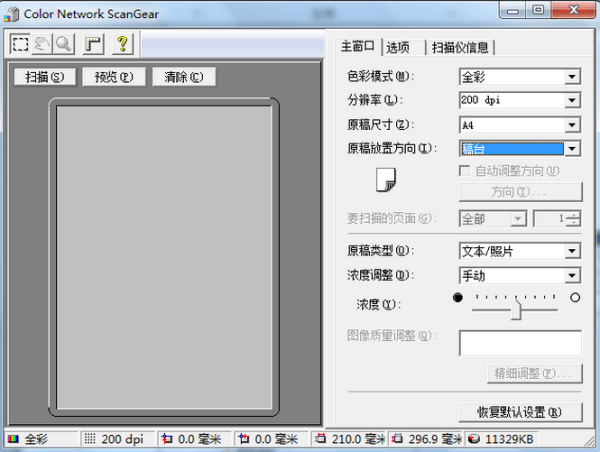Open the 浓度调整 手动 dropdown
The height and width of the screenshot is (452, 600).
572,276
